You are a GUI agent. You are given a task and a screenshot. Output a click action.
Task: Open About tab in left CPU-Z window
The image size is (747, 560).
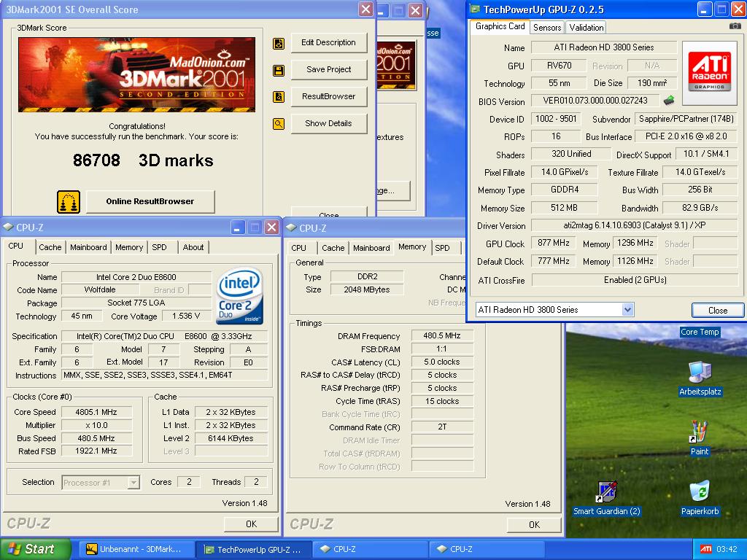(x=193, y=247)
